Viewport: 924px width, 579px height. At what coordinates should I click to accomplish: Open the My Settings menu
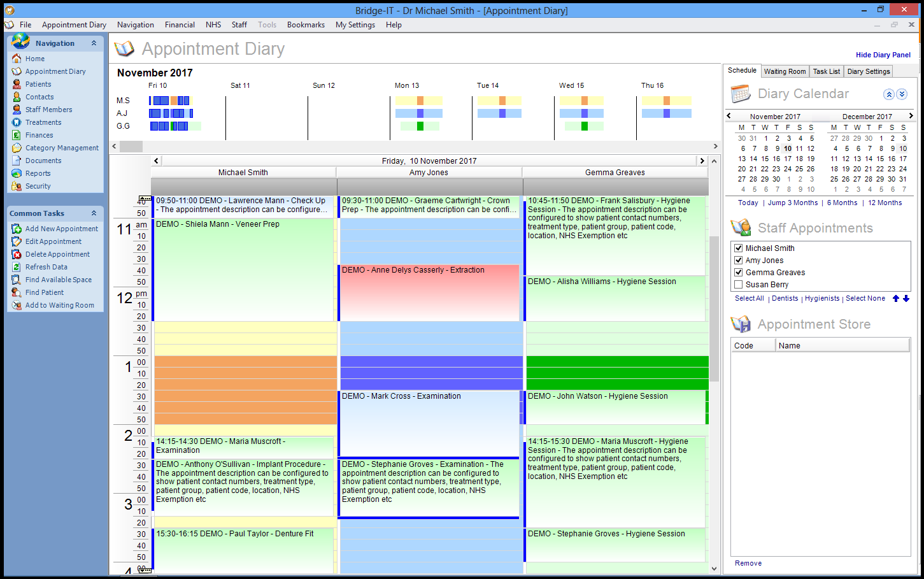pos(355,25)
